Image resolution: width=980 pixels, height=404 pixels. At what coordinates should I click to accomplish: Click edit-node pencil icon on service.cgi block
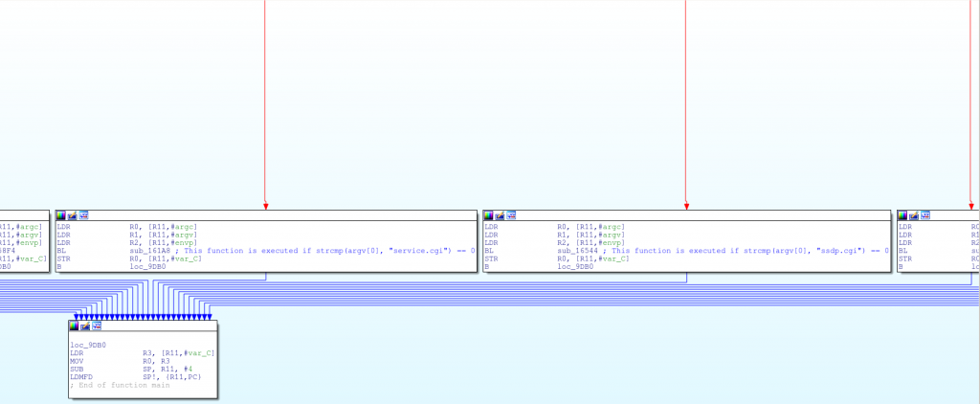pyautogui.click(x=73, y=215)
